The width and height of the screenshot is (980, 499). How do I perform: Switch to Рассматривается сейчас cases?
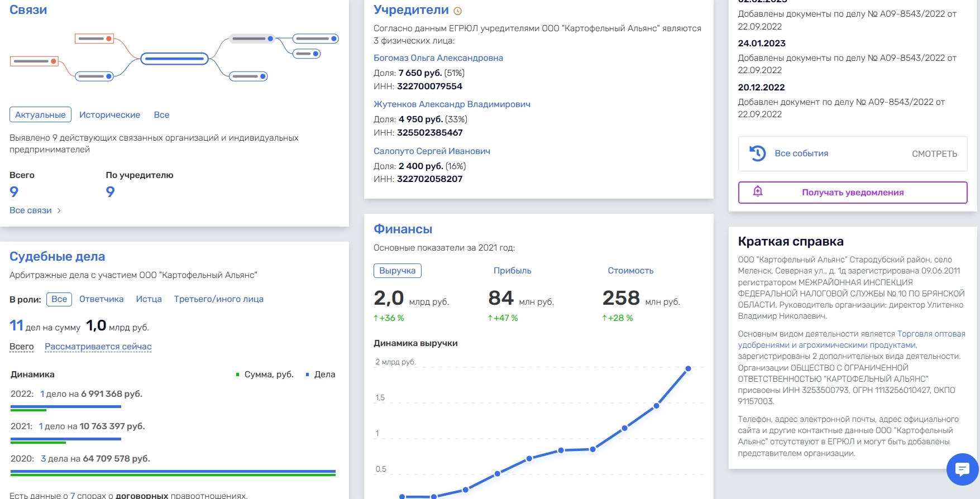[98, 346]
